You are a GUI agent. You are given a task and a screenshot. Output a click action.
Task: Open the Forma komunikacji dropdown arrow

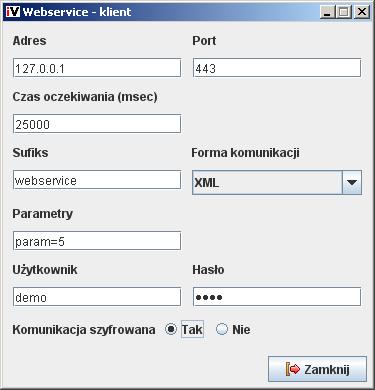click(352, 182)
